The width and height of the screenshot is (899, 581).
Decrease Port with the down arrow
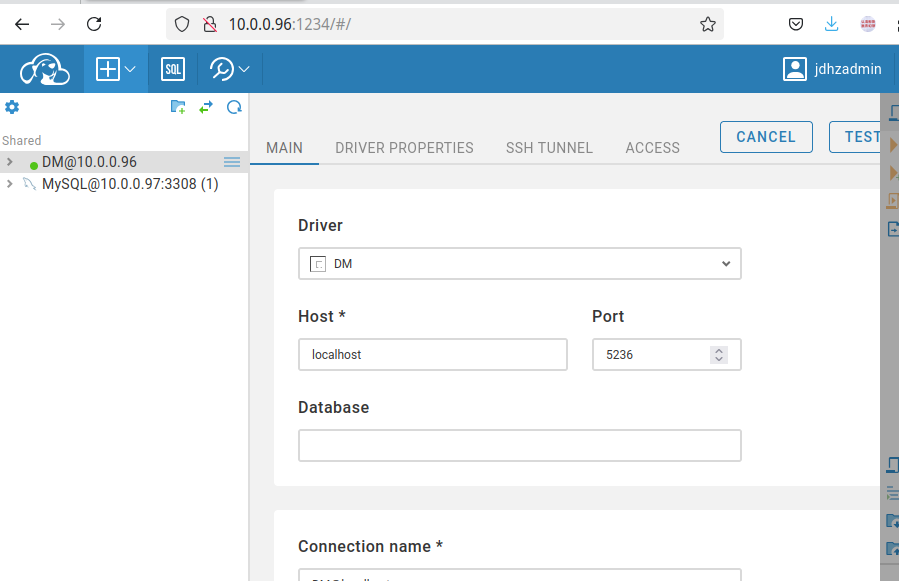pyautogui.click(x=718, y=359)
